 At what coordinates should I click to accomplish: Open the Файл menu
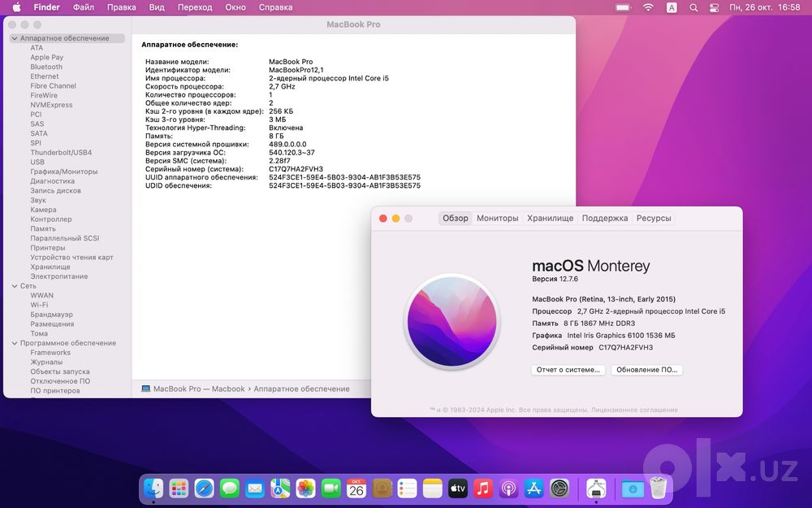click(x=84, y=7)
